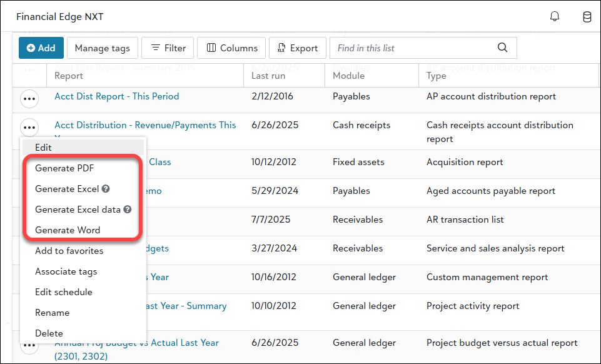Sort by the Last run column header
The image size is (601, 364).
point(269,76)
